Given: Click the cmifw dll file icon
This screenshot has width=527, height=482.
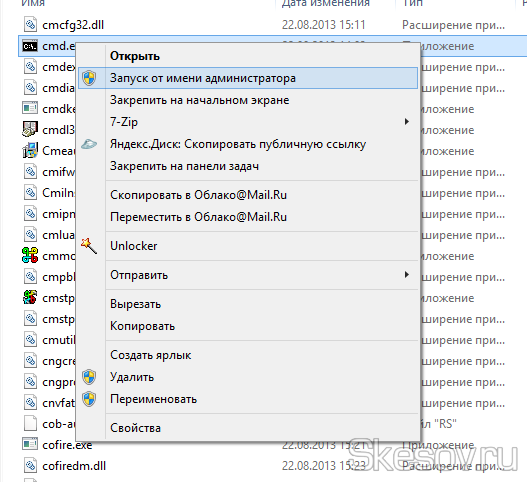Looking at the screenshot, I should (30, 172).
